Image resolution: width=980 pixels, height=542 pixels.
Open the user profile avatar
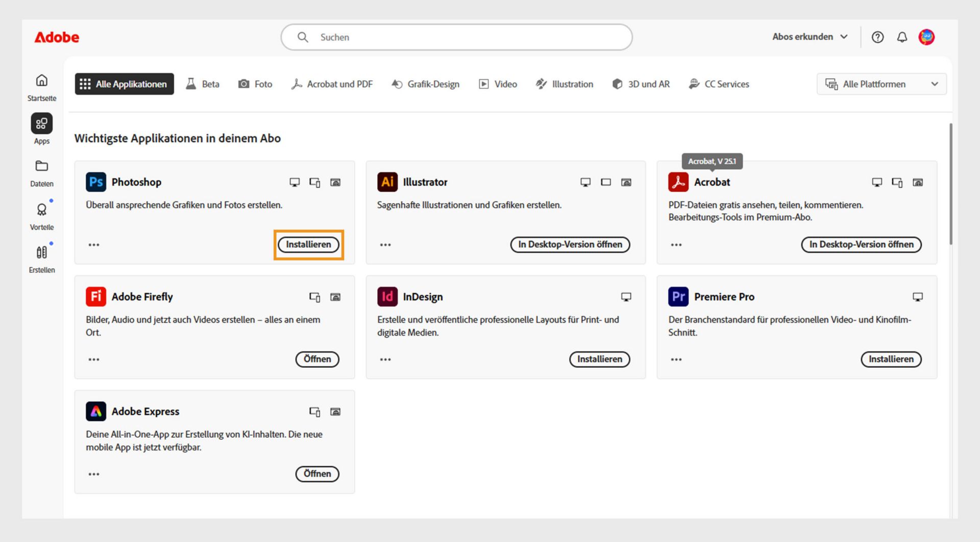click(x=926, y=37)
